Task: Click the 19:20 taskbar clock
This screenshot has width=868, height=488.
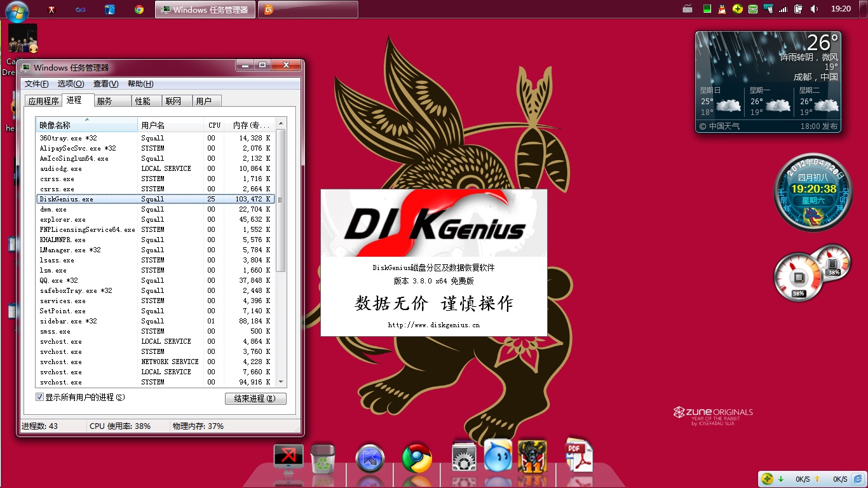Action: coord(841,9)
